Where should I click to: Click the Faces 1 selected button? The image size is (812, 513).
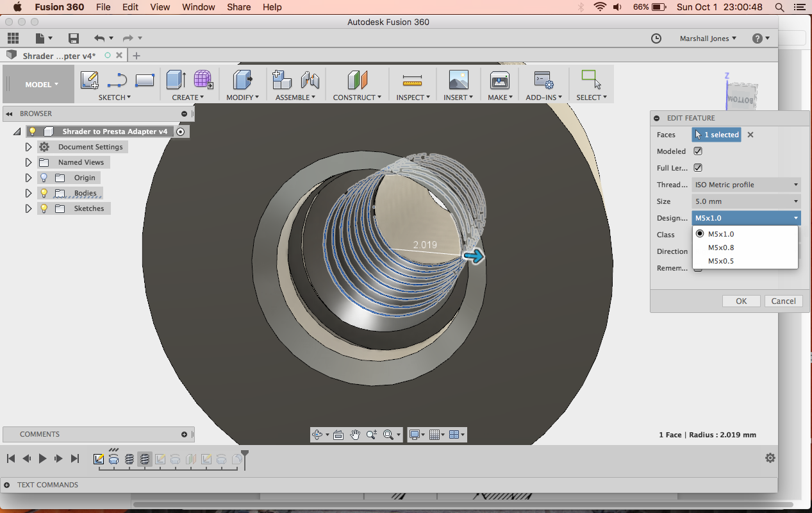click(x=717, y=135)
